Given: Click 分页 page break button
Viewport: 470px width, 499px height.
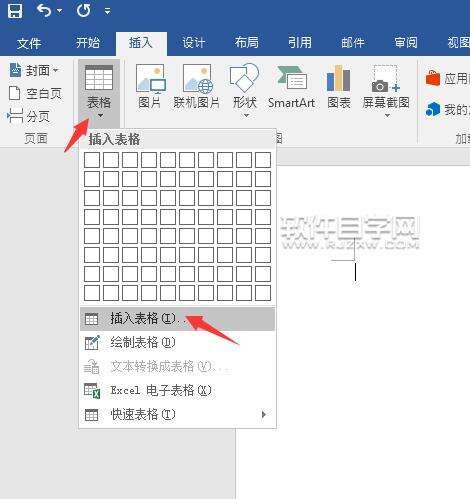Looking at the screenshot, I should (29, 116).
